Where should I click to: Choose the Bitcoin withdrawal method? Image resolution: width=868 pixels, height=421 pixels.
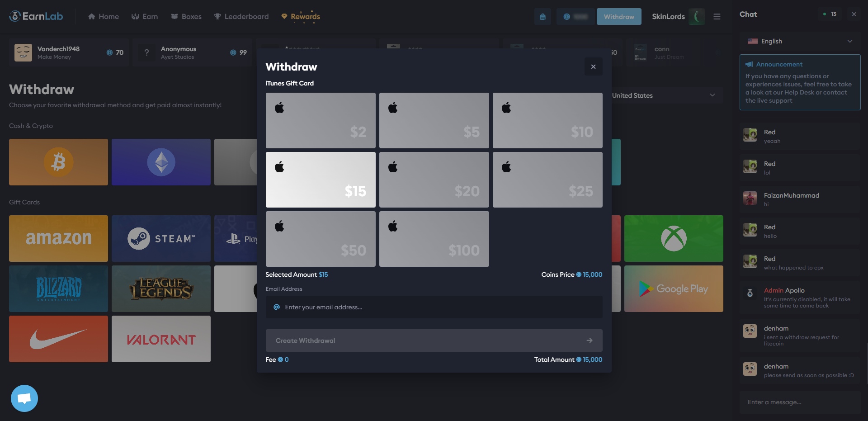tap(58, 162)
